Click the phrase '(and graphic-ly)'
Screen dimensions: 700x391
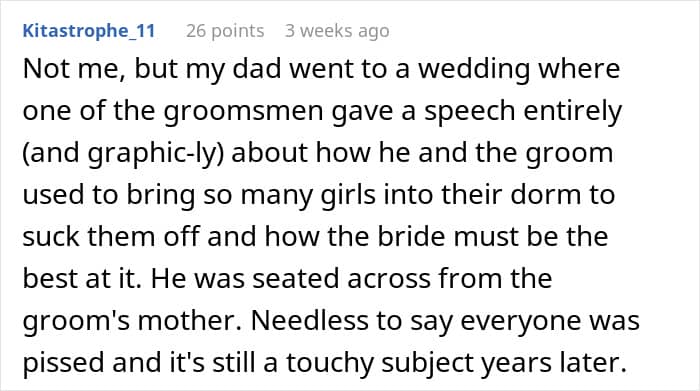click(x=123, y=153)
